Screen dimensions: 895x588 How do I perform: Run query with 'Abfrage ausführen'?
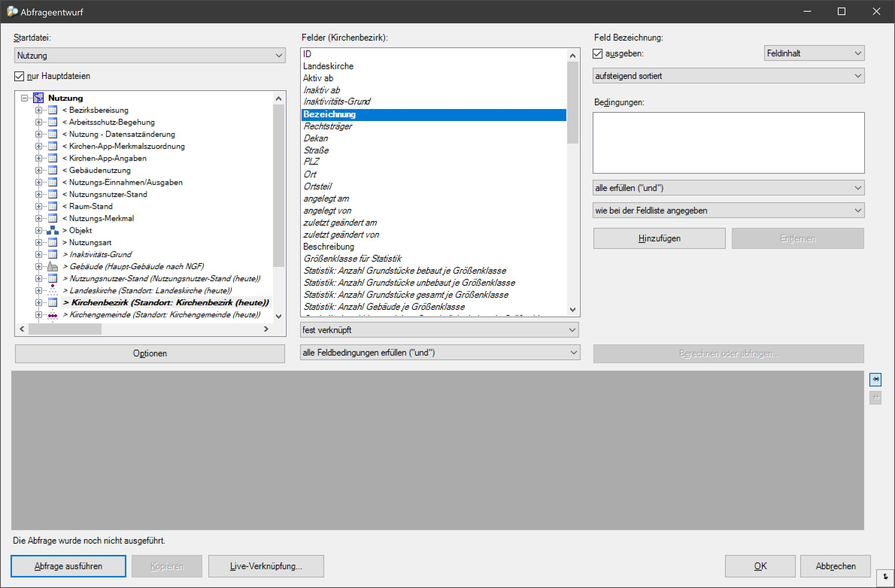point(68,566)
